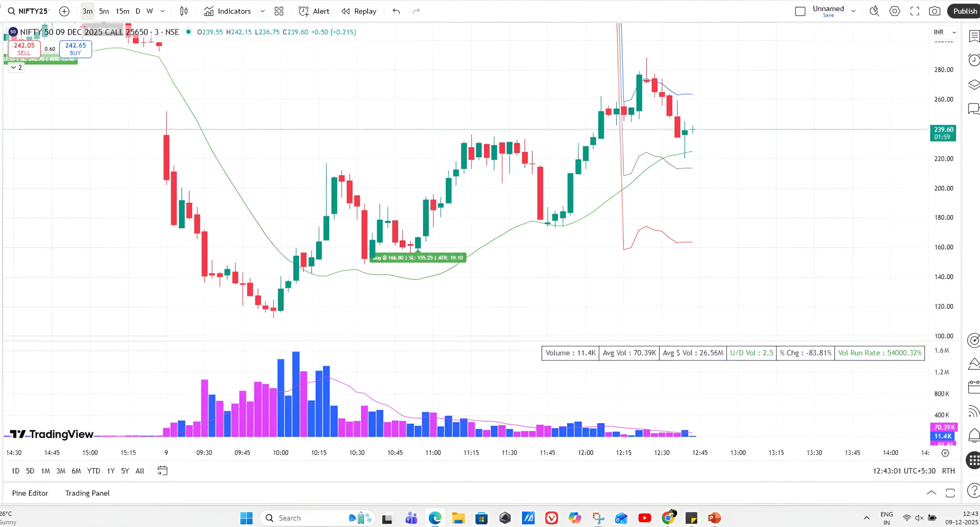980x527 pixels.
Task: Click the Publish button
Action: click(x=965, y=11)
